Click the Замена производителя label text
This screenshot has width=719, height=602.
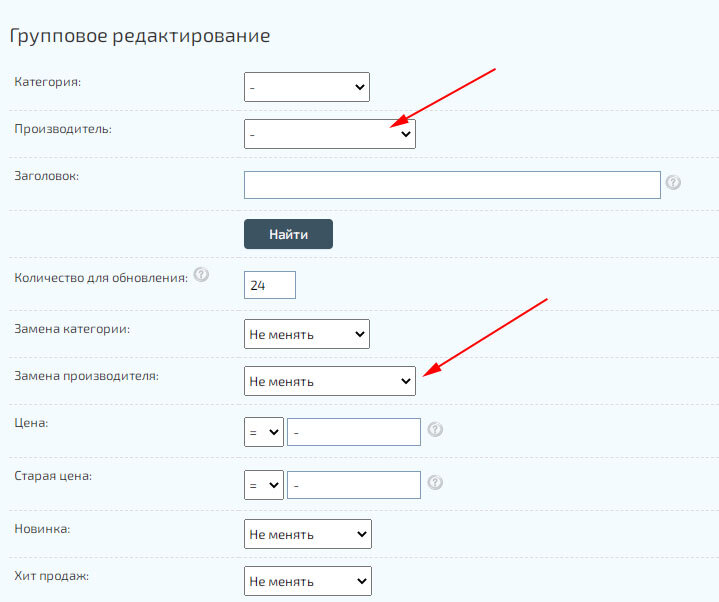coord(87,376)
